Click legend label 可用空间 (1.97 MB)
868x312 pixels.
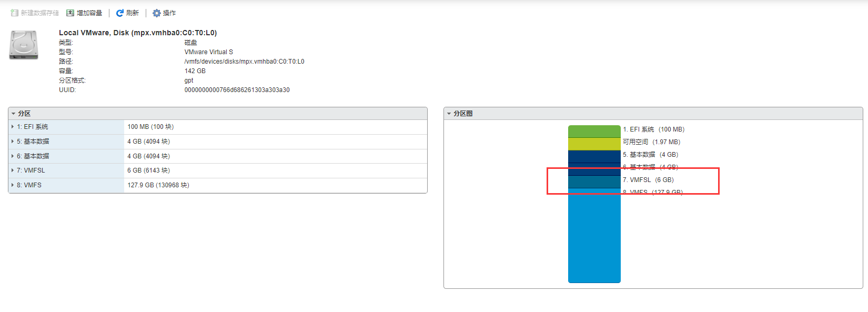(x=651, y=142)
